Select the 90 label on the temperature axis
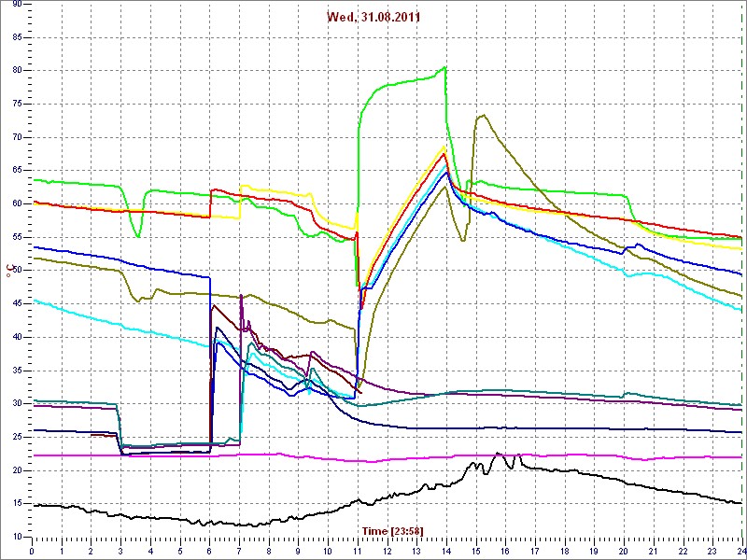 click(17, 5)
